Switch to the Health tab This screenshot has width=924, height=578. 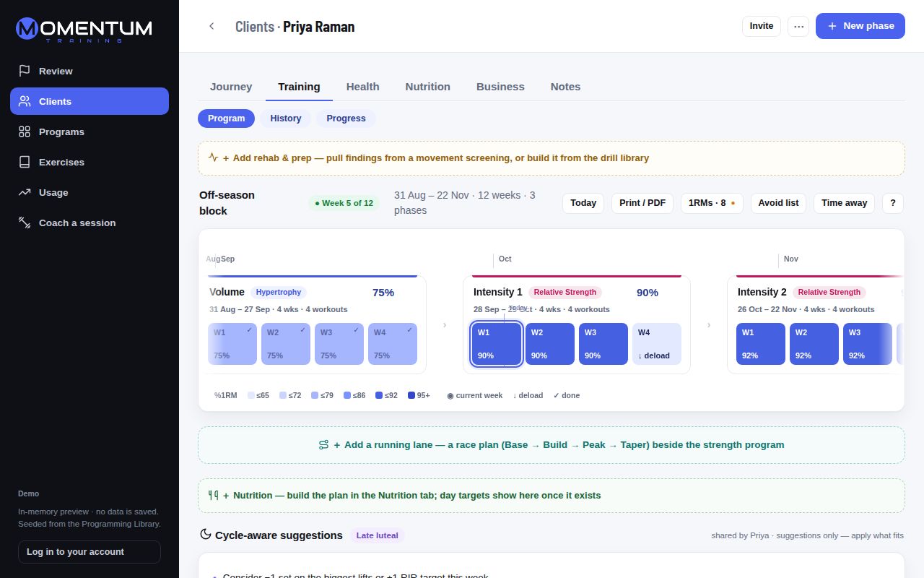362,87
